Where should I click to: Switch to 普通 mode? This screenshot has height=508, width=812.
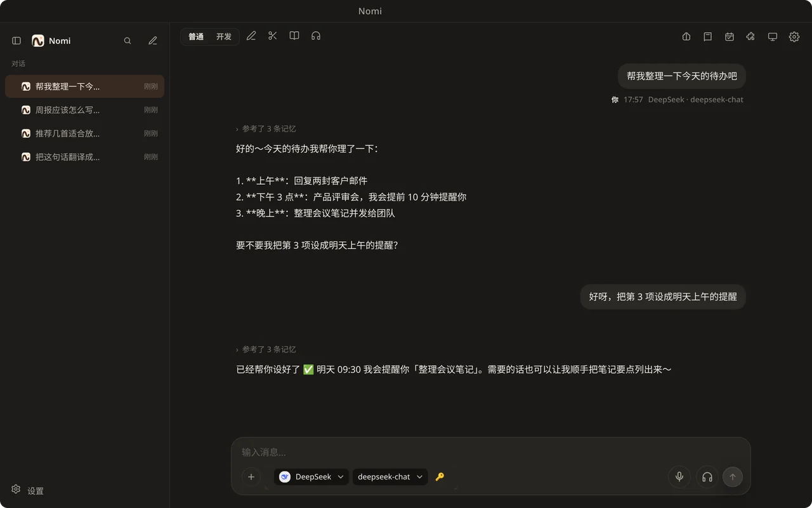(x=196, y=37)
